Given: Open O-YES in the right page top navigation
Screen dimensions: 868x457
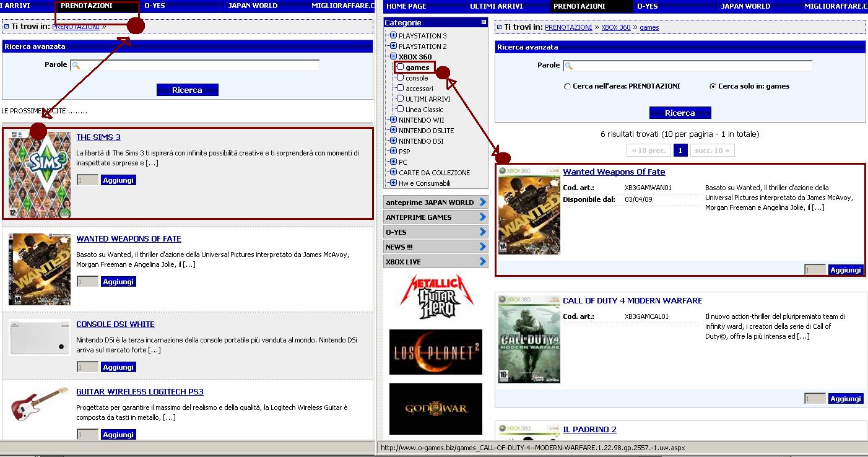Looking at the screenshot, I should point(648,6).
